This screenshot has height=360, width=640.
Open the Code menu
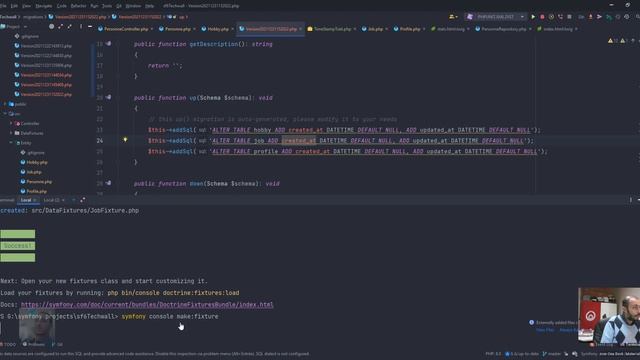click(x=62, y=6)
